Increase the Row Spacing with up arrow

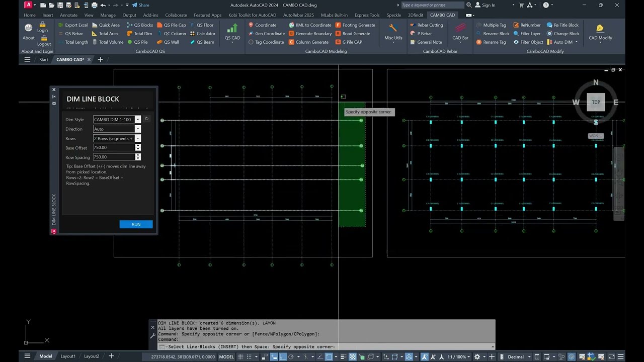138,155
